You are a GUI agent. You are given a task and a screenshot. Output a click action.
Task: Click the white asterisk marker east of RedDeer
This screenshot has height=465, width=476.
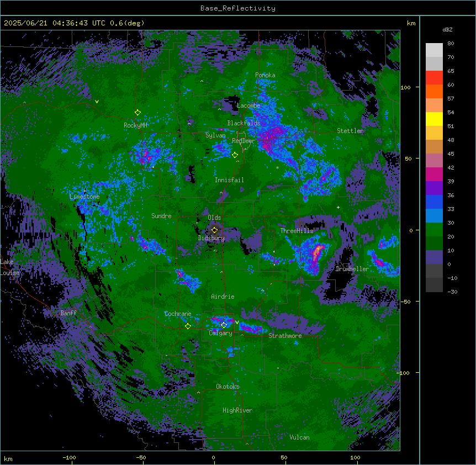click(x=277, y=167)
